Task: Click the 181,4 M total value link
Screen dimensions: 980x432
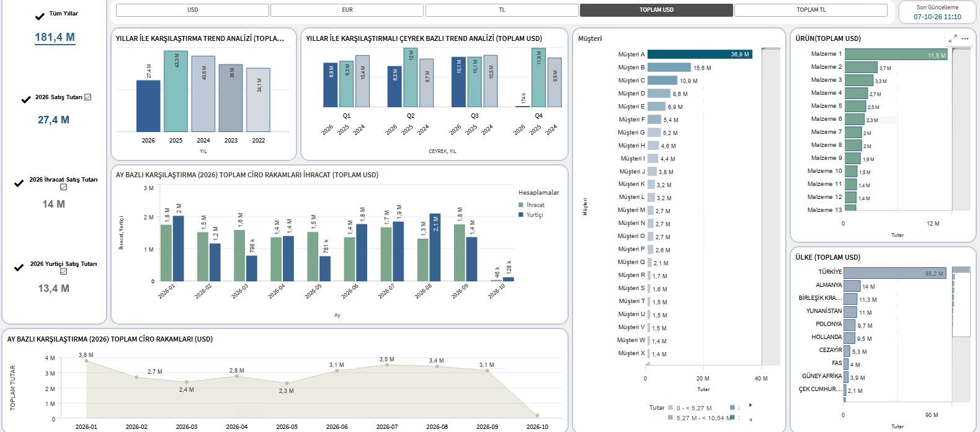Action: point(55,37)
